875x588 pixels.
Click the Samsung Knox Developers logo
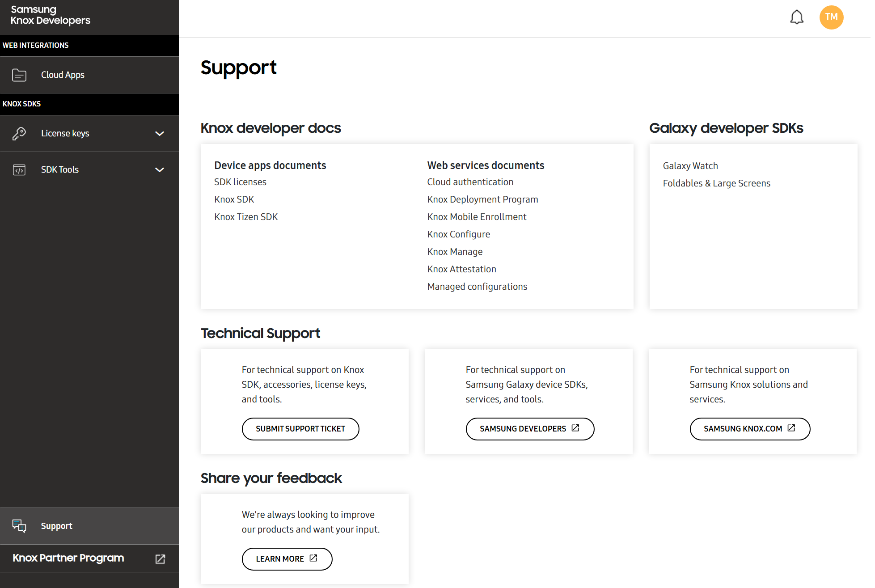[51, 15]
